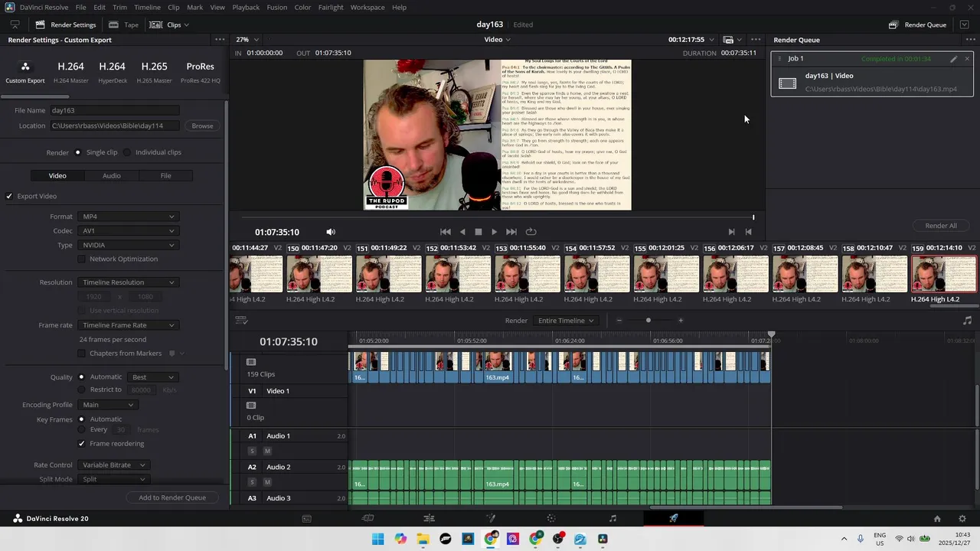The height and width of the screenshot is (551, 980).
Task: Click the Browse location button
Action: pyautogui.click(x=202, y=126)
